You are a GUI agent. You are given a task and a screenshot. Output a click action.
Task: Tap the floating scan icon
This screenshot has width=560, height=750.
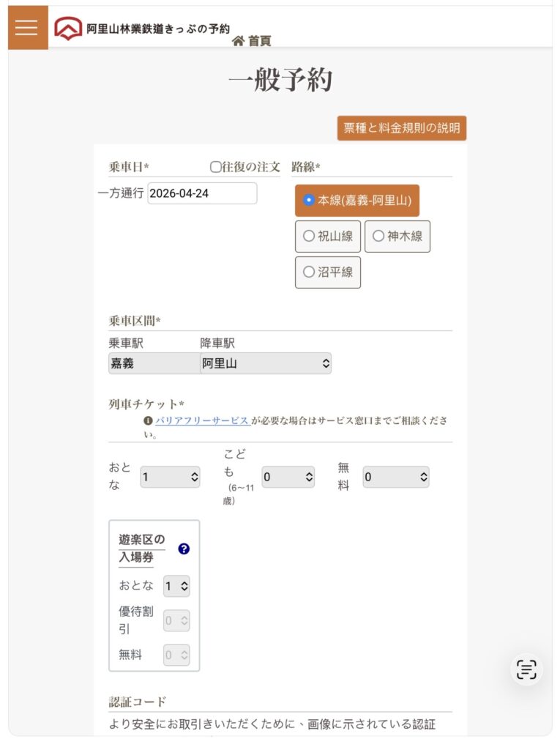pyautogui.click(x=526, y=669)
